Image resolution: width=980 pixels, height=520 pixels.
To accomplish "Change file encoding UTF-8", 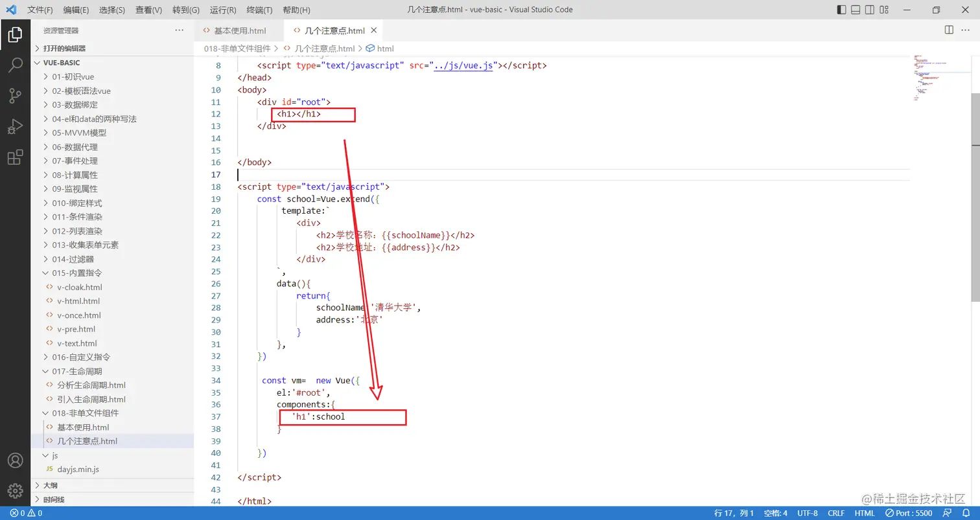I will coord(808,513).
